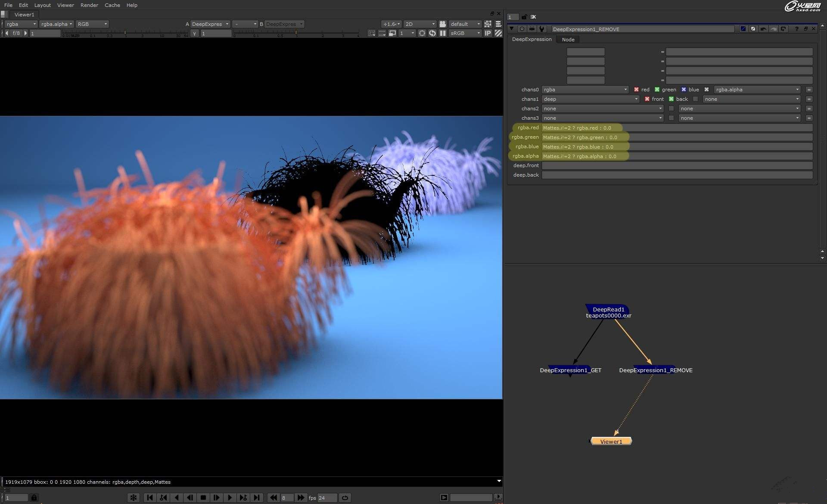Click the stop playback button

click(203, 498)
